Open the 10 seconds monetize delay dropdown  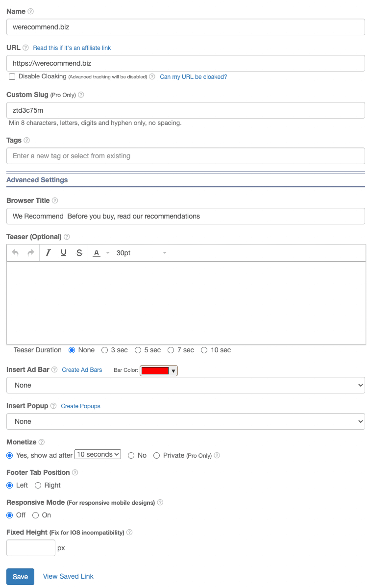point(98,455)
